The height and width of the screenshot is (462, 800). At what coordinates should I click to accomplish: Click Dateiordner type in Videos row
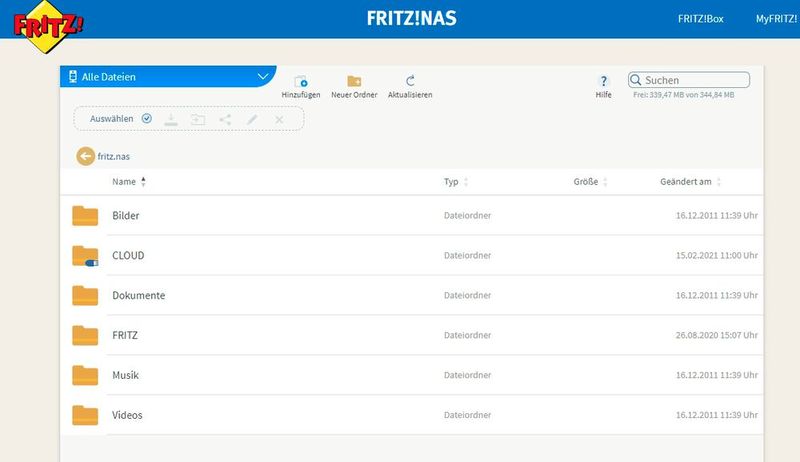(467, 415)
